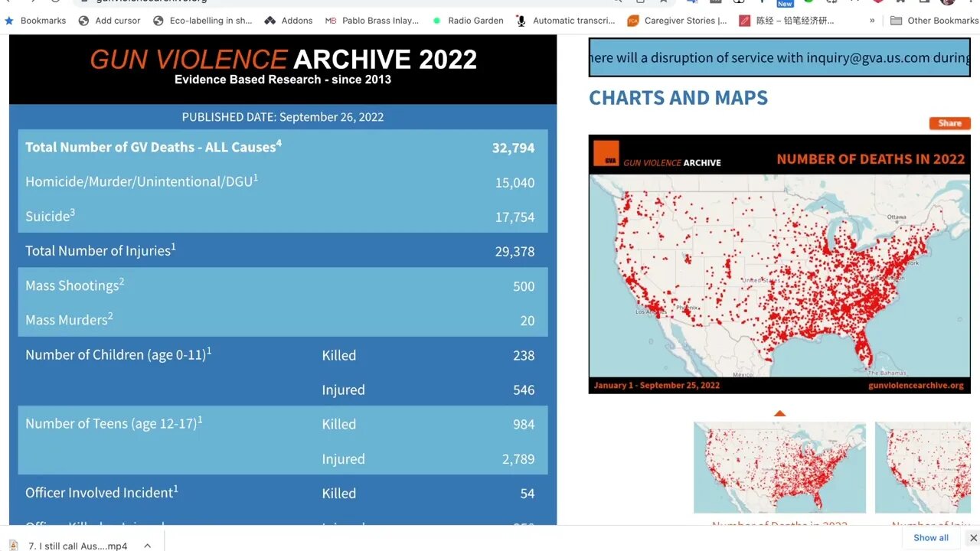Expand the downloaded mp4 file options chevron
Screen dimensions: 980x551
click(147, 546)
